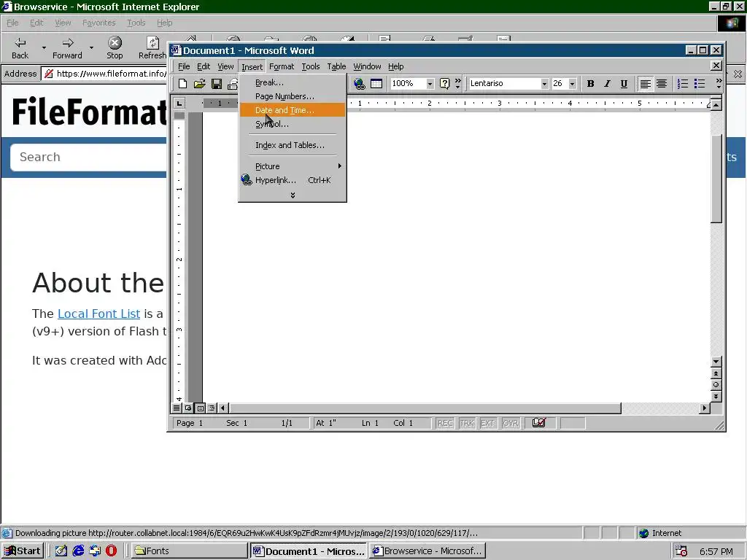The image size is (747, 560).
Task: Open Favorites menu in Internet Explorer
Action: (98, 23)
